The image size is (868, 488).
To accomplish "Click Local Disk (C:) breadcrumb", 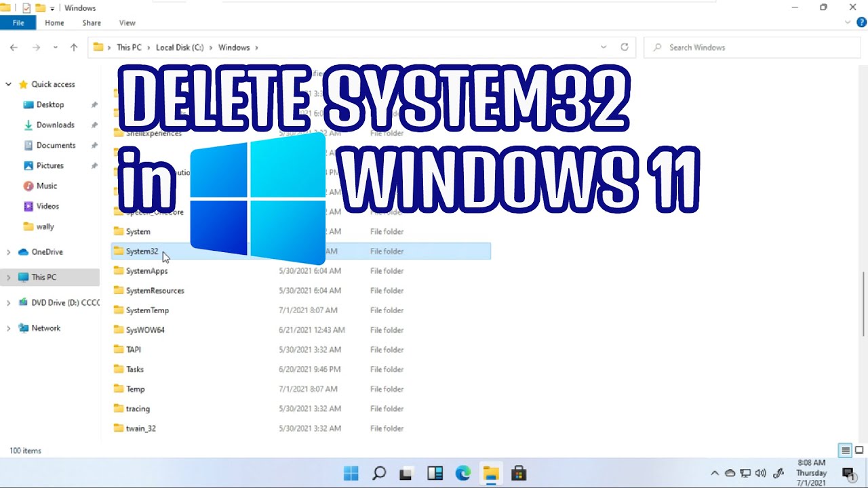I will pyautogui.click(x=180, y=47).
